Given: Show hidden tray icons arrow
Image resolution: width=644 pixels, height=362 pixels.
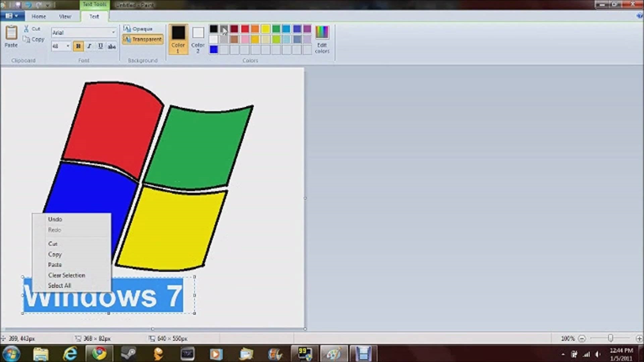Looking at the screenshot, I should click(x=563, y=354).
